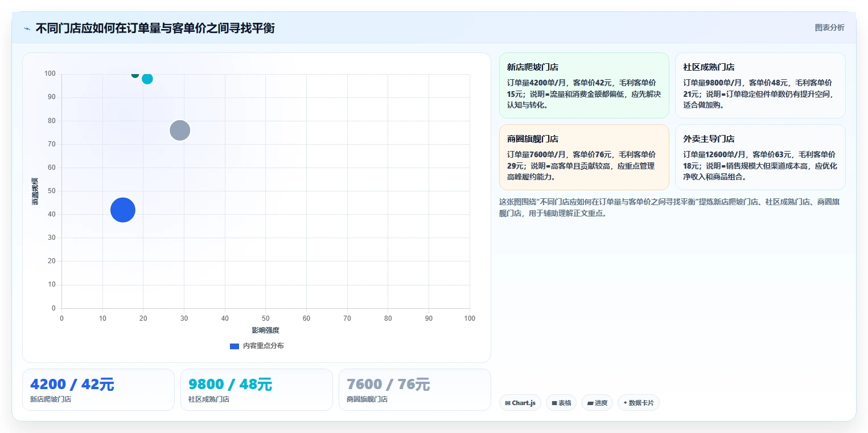This screenshot has width=868, height=433.
Task: Click the x-axis tick value 50
Action: point(266,318)
